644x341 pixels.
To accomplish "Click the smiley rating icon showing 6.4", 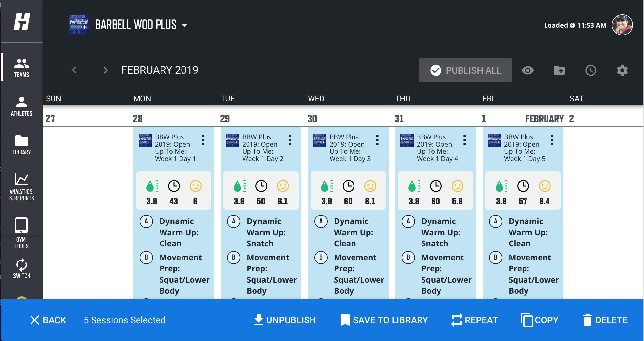I will coord(545,186).
